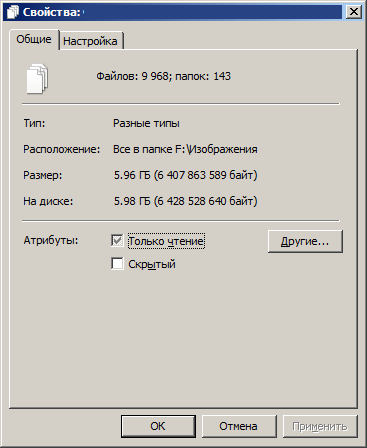The image size is (367, 448).
Task: Click the large stacked documents icon
Action: (37, 79)
